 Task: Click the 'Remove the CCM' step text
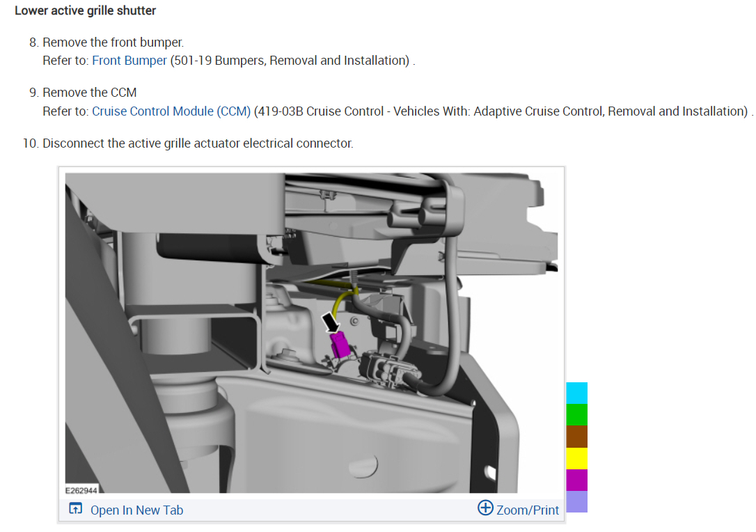[90, 93]
